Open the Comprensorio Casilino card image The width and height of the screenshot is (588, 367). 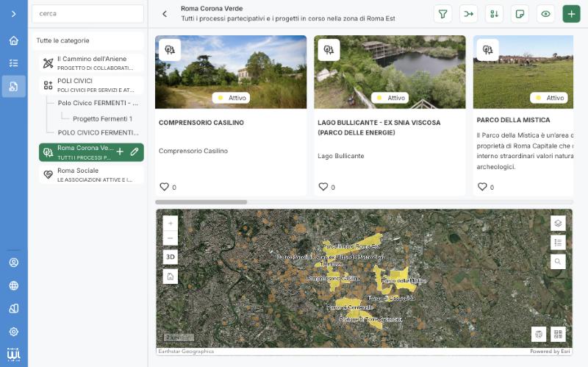tap(231, 72)
